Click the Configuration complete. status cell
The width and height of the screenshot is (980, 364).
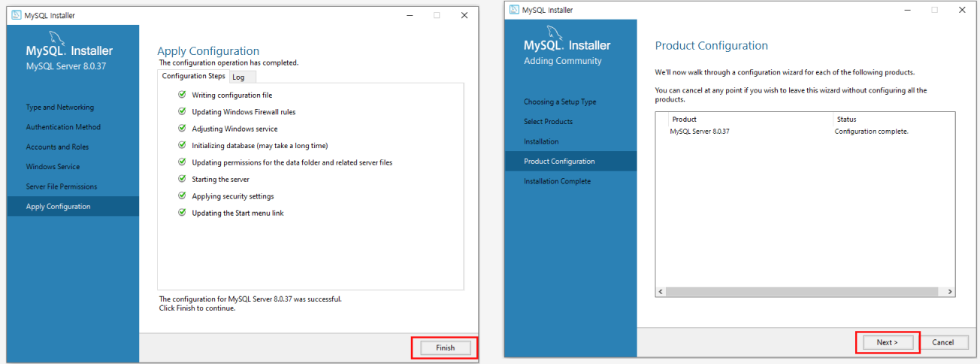click(872, 132)
